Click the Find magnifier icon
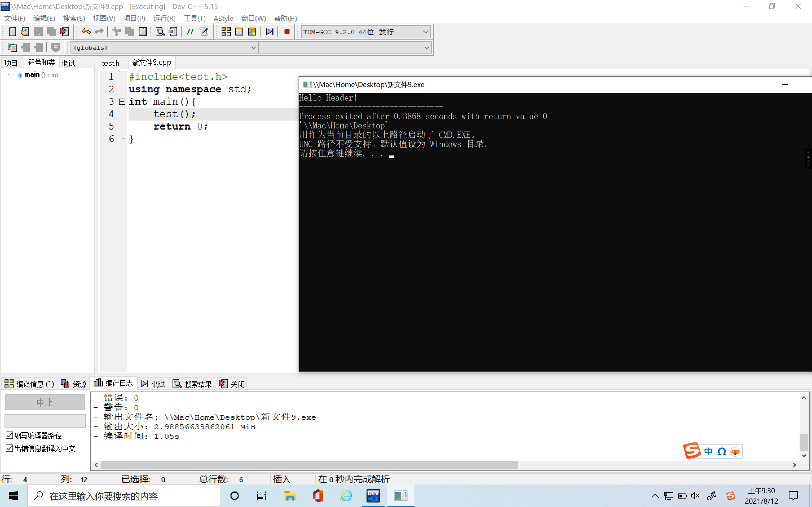The width and height of the screenshot is (812, 507). tap(160, 32)
